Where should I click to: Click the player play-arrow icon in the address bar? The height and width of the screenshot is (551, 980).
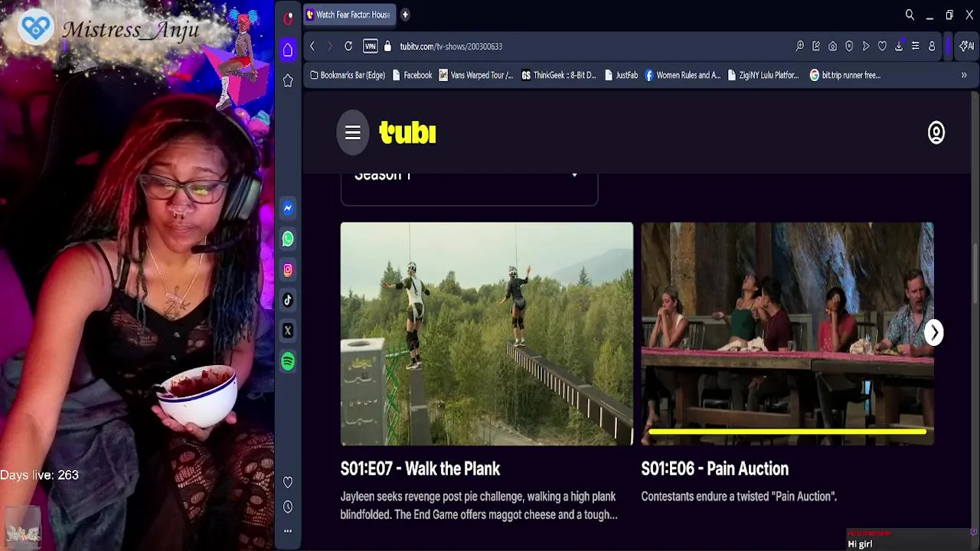coord(866,46)
